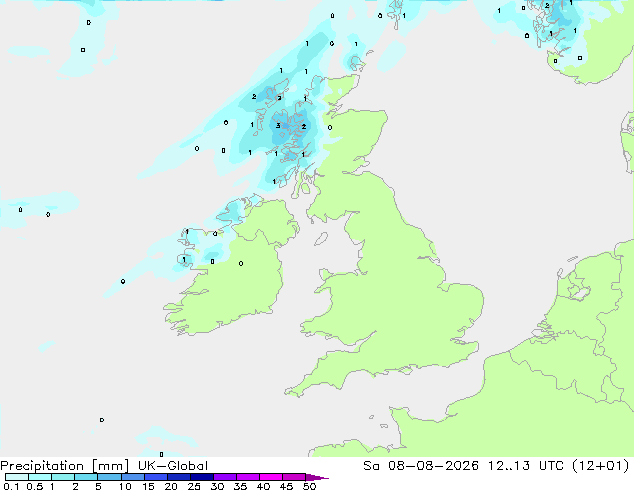634x490 pixels.
Task: Click the "25" legend scale label
Action: click(x=194, y=486)
